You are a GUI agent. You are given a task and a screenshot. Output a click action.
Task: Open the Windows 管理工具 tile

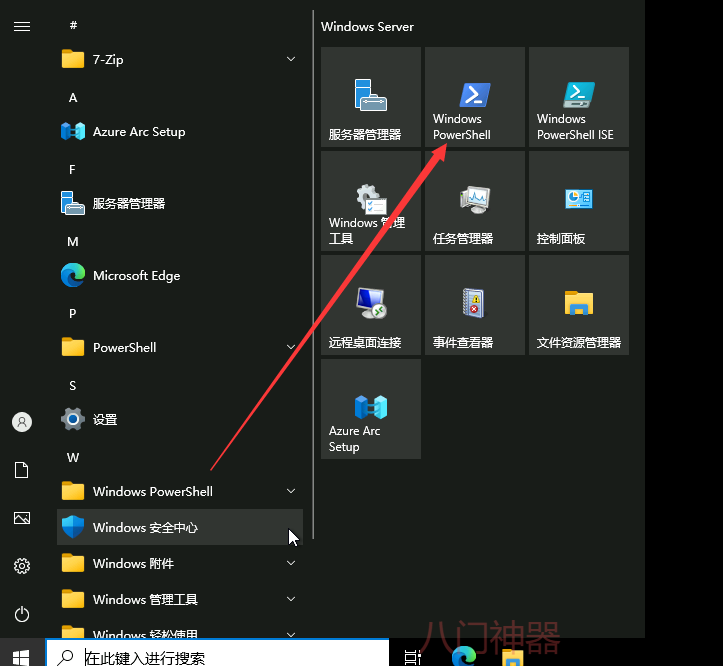[371, 201]
